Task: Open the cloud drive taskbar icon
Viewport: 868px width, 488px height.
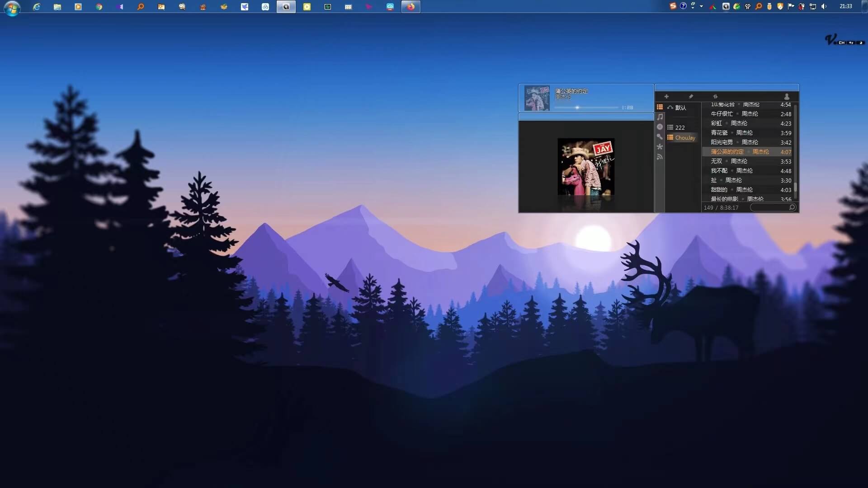Action: click(390, 7)
